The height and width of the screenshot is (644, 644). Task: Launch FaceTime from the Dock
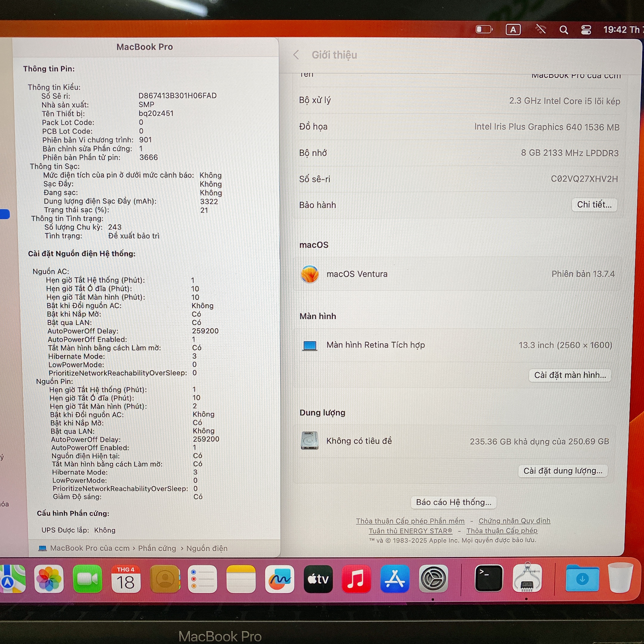(87, 579)
